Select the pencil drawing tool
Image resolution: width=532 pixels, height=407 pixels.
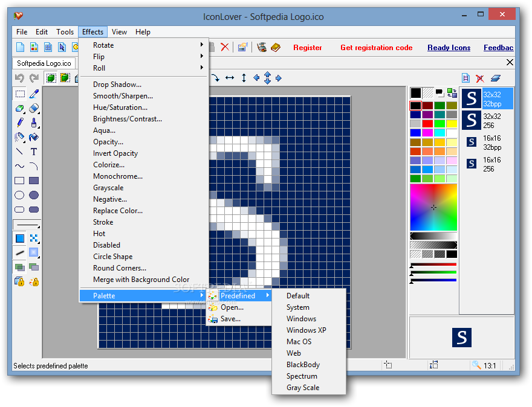click(x=20, y=123)
